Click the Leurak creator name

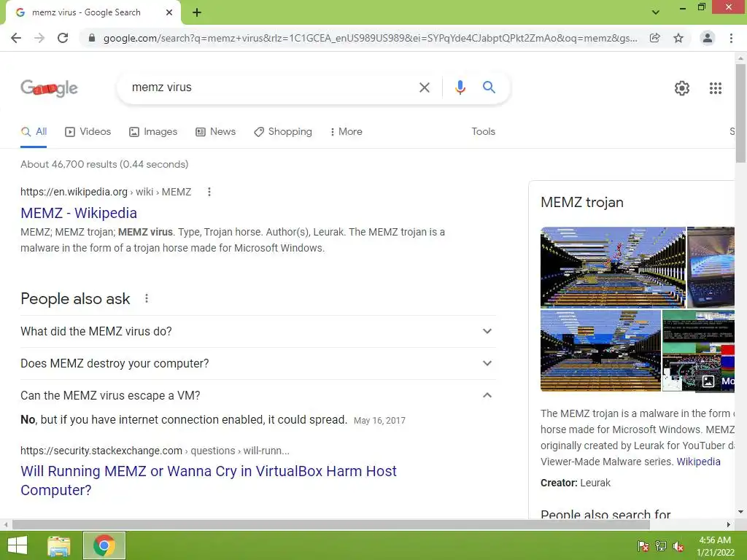coord(595,483)
